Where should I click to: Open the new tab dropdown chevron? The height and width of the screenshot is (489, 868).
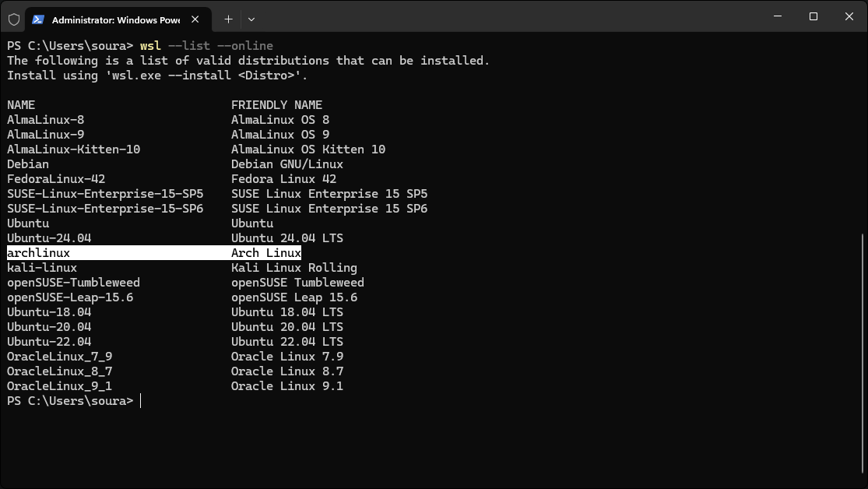coord(251,19)
